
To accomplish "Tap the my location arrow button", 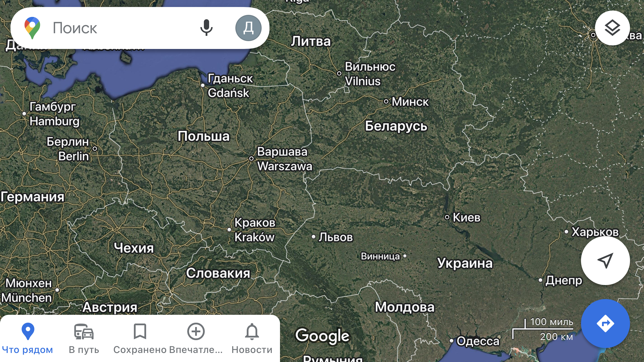I will tap(605, 260).
